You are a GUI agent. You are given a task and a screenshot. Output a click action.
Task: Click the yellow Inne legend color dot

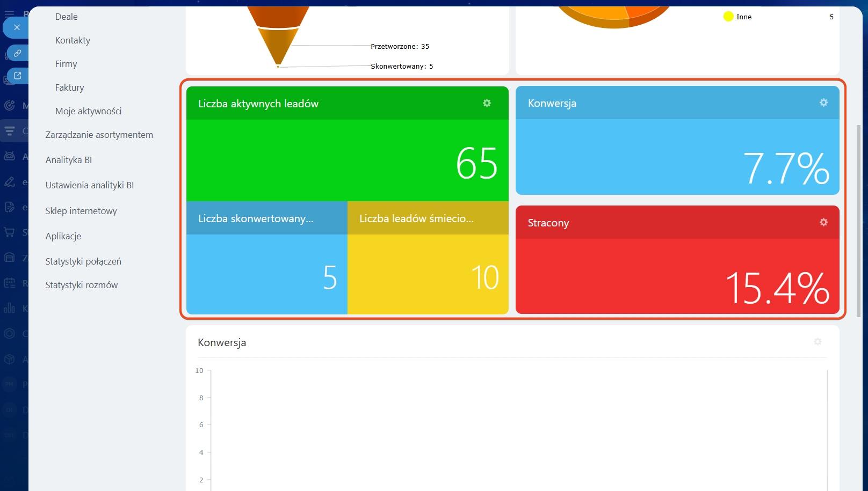click(728, 17)
